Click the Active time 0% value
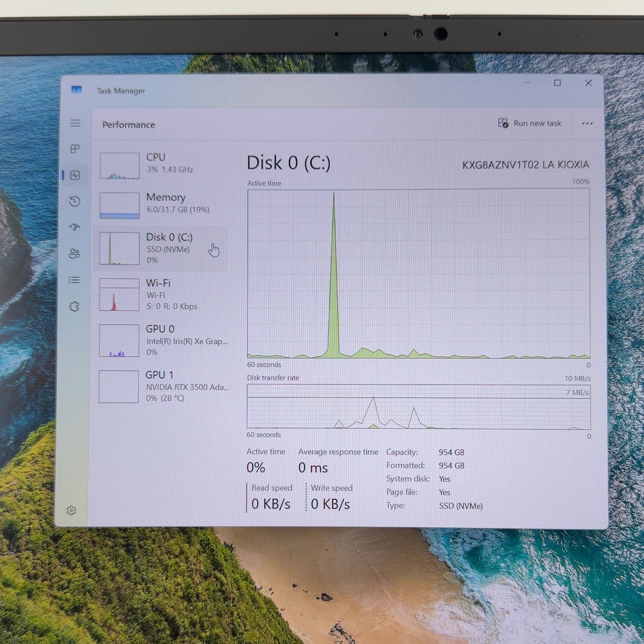 (256, 468)
